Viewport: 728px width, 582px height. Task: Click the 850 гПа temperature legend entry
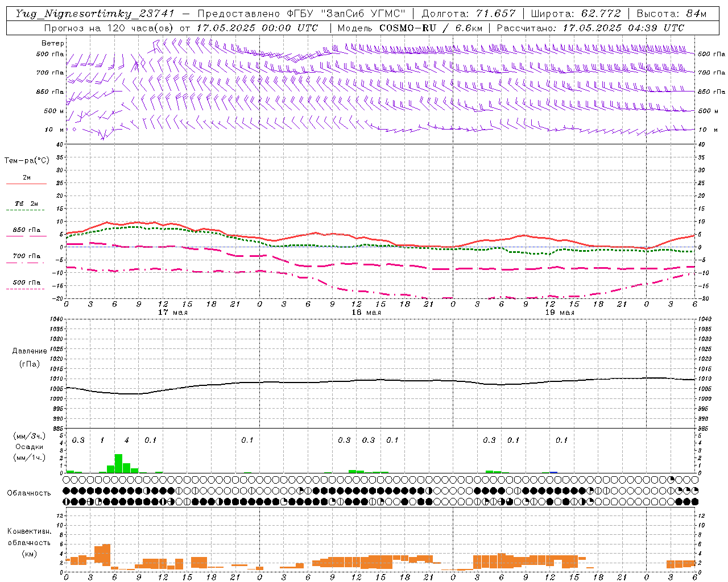(27, 230)
